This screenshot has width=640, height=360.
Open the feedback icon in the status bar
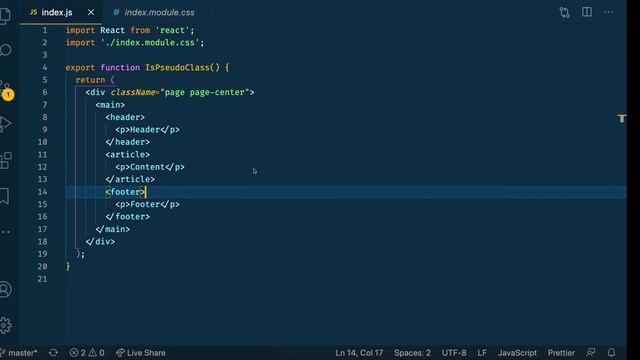click(x=591, y=353)
